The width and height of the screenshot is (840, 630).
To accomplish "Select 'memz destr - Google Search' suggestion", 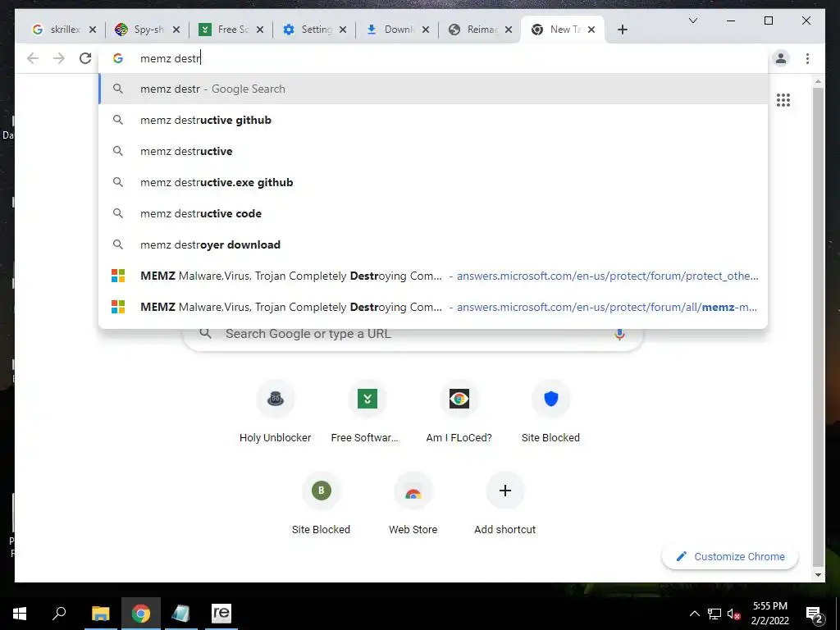I will [x=433, y=89].
